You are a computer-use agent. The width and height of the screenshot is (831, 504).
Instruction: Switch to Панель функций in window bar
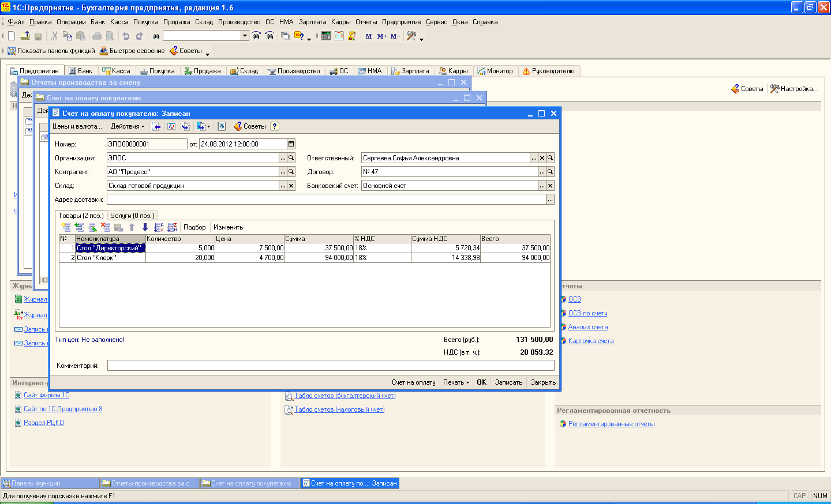click(x=50, y=483)
